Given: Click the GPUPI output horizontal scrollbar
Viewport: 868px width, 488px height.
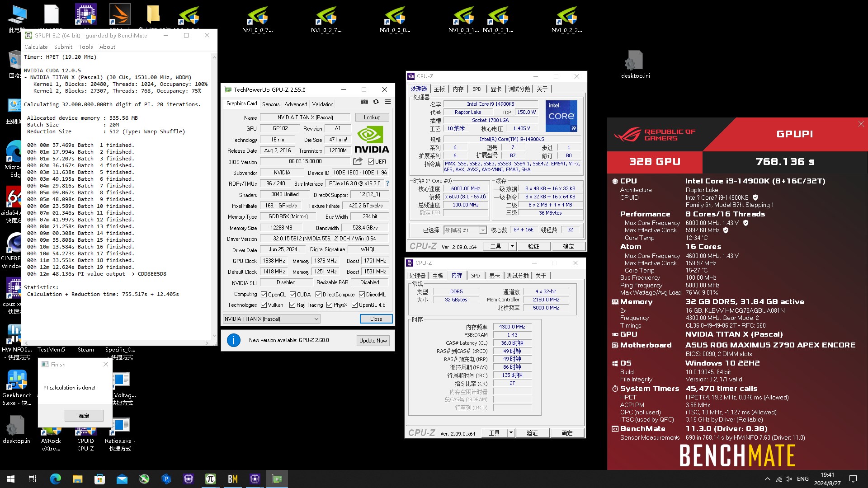Looking at the screenshot, I should (x=117, y=343).
